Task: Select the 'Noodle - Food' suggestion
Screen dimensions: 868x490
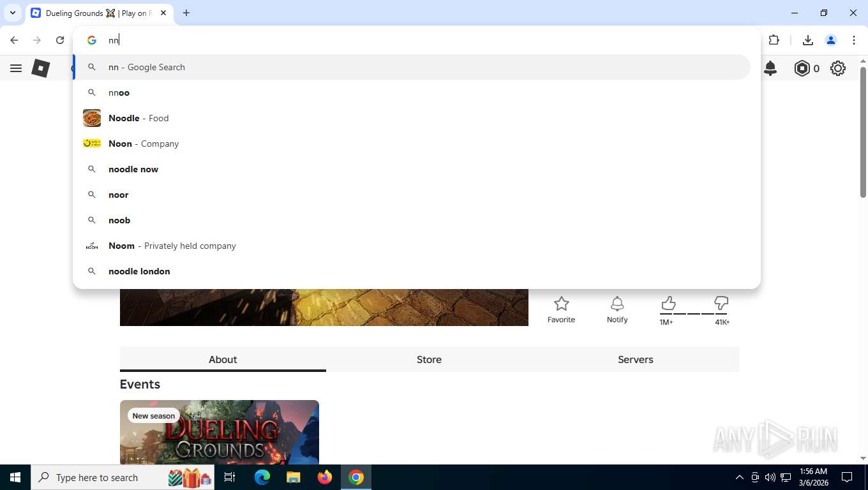Action: [412, 118]
